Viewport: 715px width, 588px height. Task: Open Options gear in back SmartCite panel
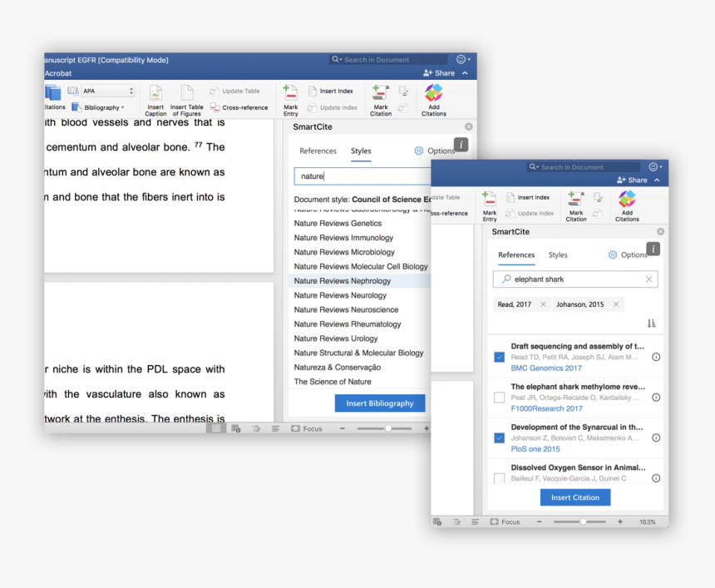click(418, 151)
